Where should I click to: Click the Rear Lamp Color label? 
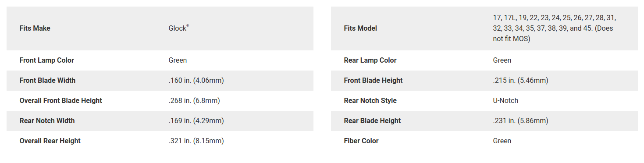[370, 60]
